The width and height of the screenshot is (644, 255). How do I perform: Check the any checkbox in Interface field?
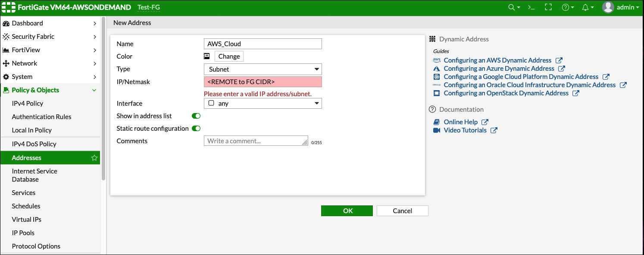pyautogui.click(x=211, y=103)
